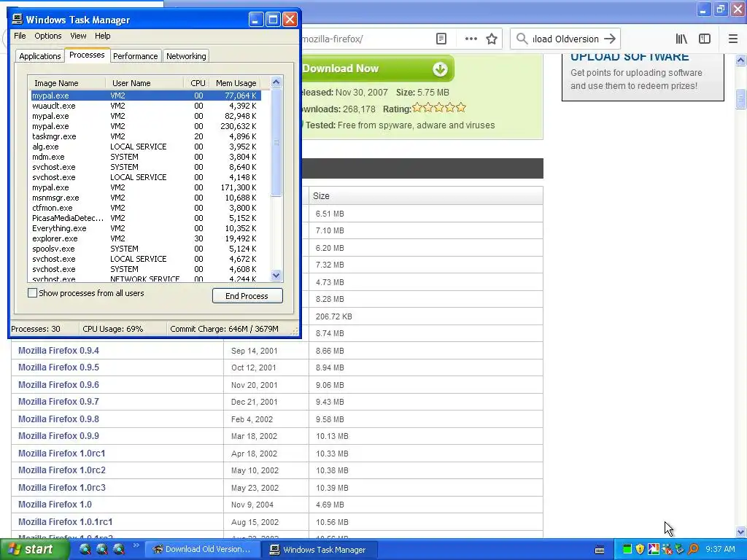Click the 9:37 AM system clock

[720, 549]
